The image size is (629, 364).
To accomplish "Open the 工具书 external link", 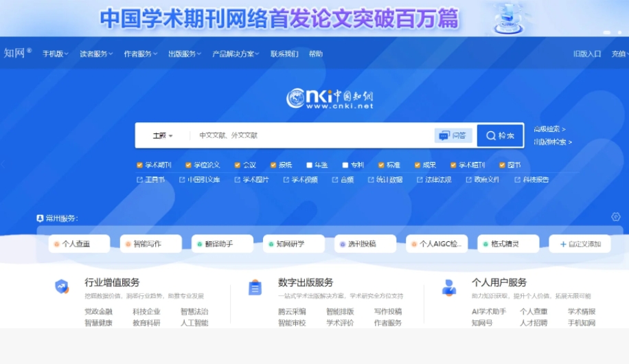I will 151,180.
